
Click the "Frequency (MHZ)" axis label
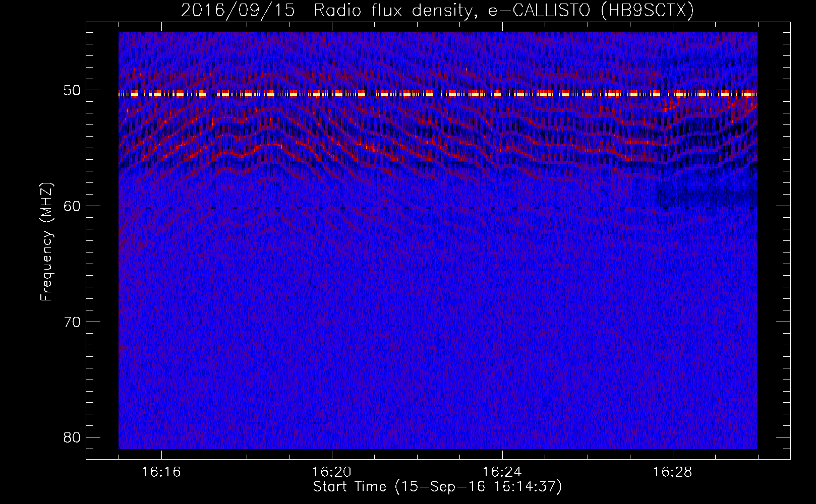tap(46, 241)
